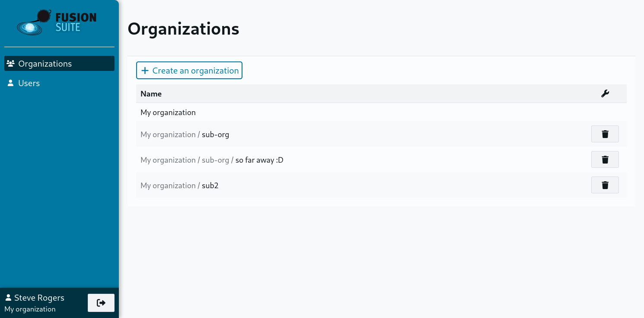Viewport: 644px width, 318px height.
Task: Click the wrench icon in the table header
Action: point(605,94)
